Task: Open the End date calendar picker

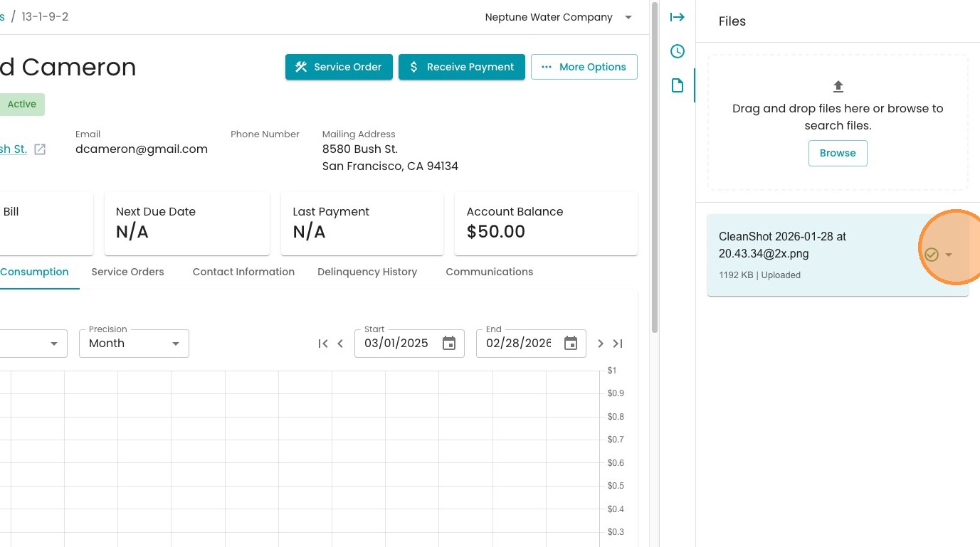Action: 571,344
